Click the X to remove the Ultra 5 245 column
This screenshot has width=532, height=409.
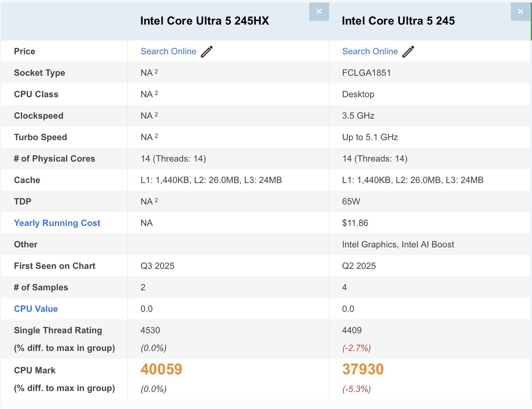tap(520, 11)
